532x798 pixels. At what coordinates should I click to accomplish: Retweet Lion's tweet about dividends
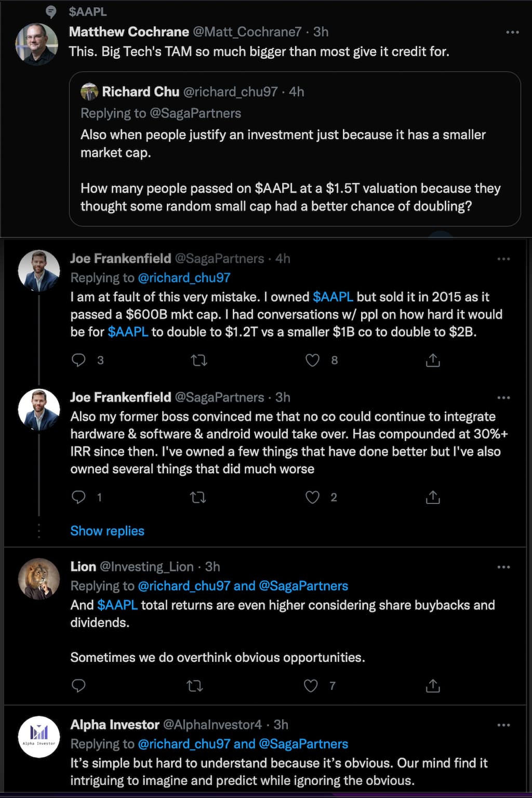(195, 686)
